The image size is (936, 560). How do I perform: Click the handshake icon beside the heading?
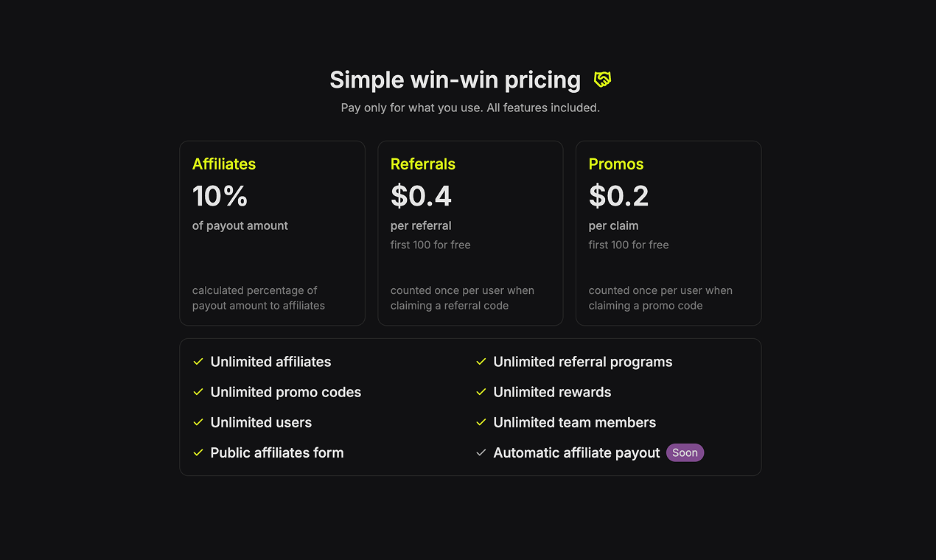coord(601,79)
